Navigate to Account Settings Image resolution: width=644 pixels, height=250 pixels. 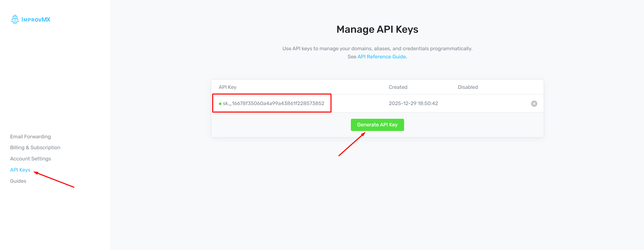coord(30,158)
